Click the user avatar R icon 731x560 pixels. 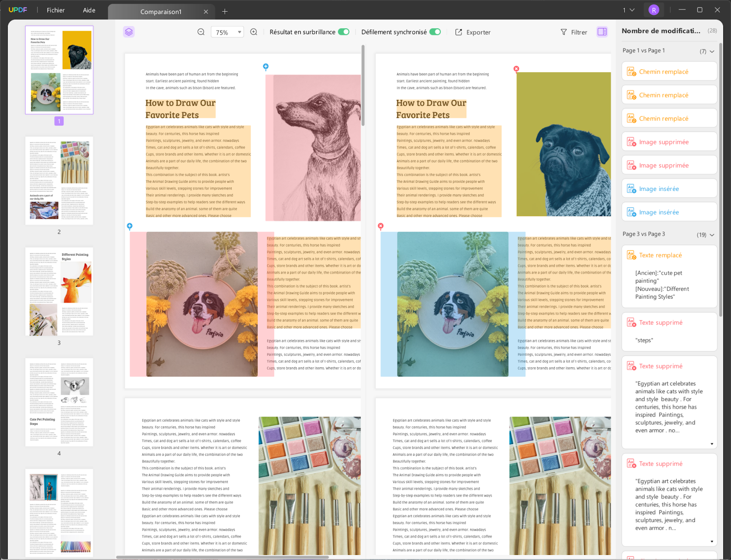[x=654, y=10]
